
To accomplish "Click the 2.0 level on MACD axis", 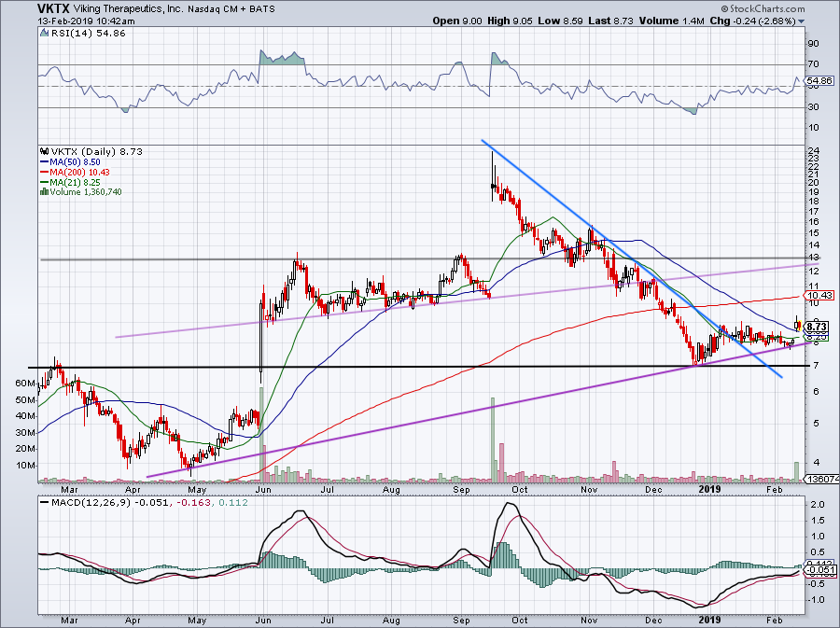I will 817,504.
